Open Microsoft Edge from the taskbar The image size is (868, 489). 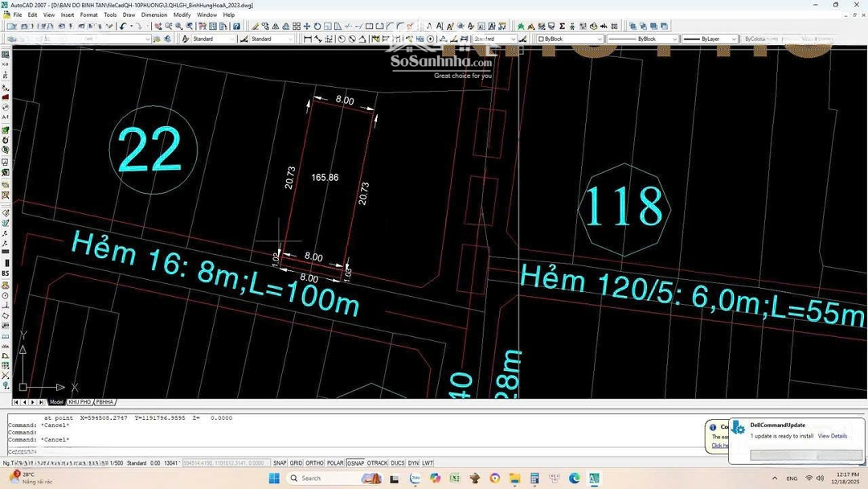(575, 479)
